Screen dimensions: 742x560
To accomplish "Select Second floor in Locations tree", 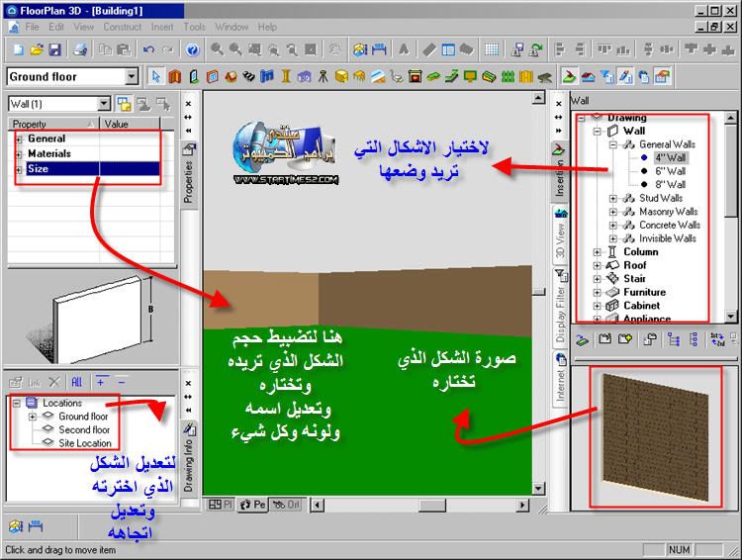I will 84,429.
